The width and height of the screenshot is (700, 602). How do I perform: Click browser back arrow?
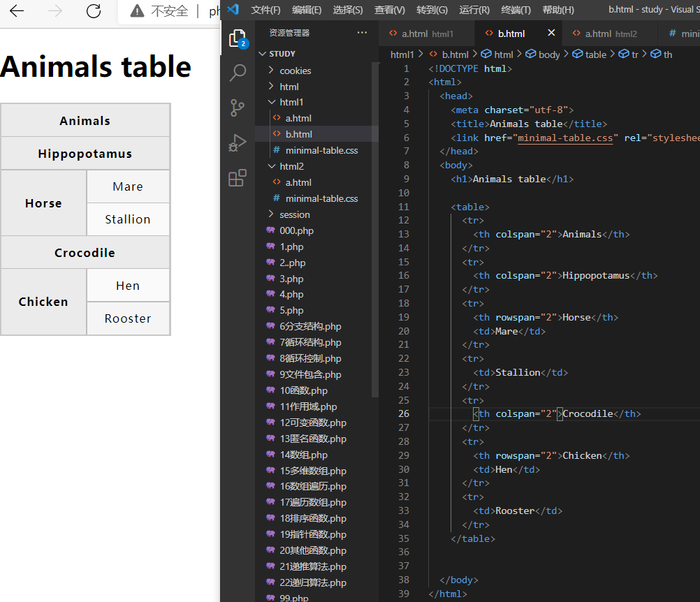(x=17, y=10)
